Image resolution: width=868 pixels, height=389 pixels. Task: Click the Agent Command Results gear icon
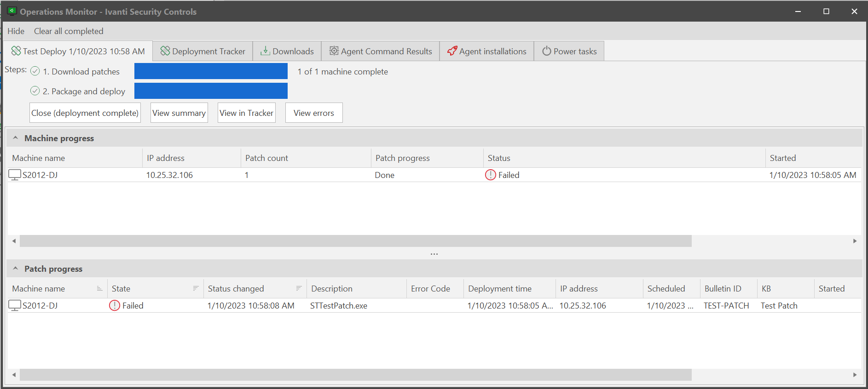(x=334, y=51)
